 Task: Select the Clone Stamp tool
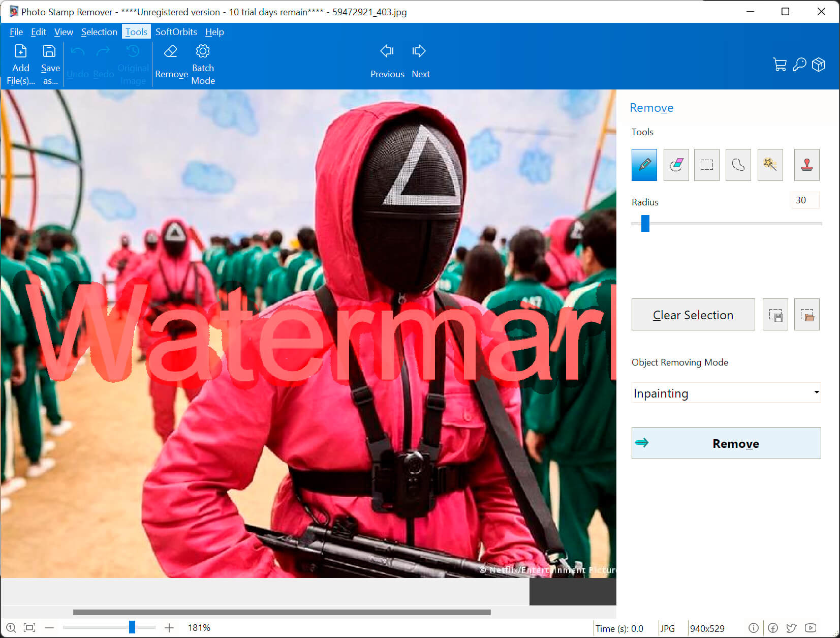pos(806,165)
